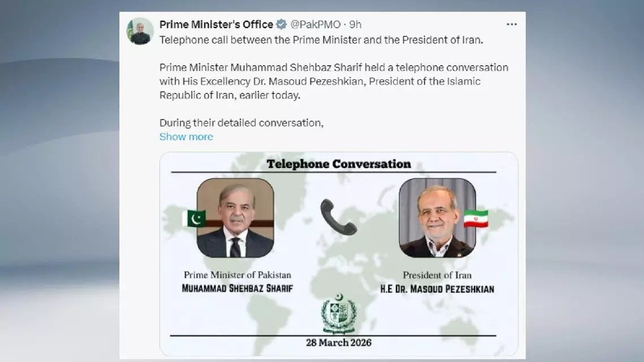Click the black telephone handset icon

pos(338,217)
